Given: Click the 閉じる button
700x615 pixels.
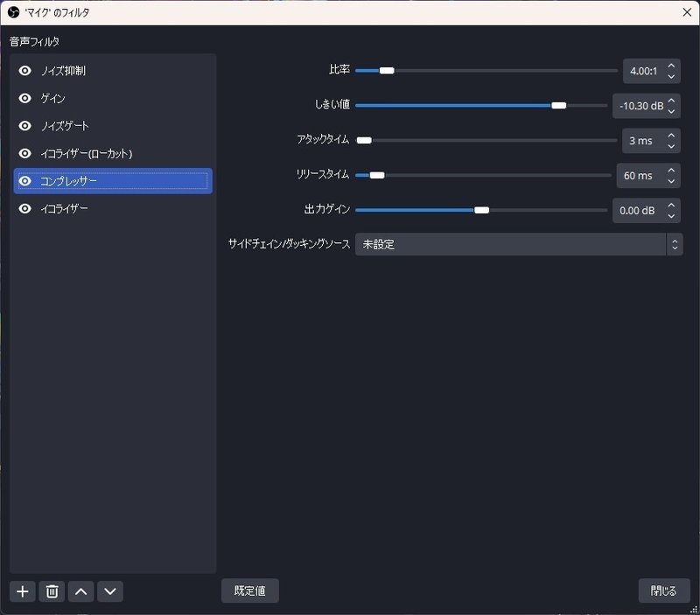Looking at the screenshot, I should click(x=663, y=591).
